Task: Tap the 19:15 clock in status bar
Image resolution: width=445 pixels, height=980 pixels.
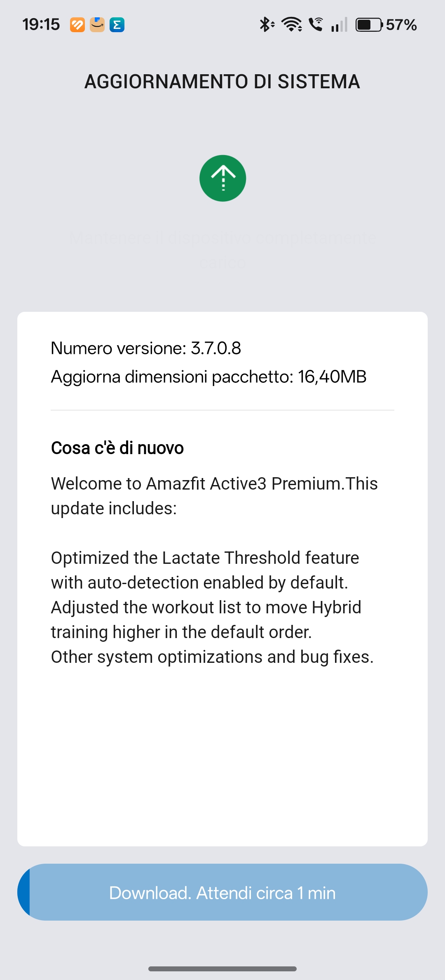Action: tap(41, 25)
